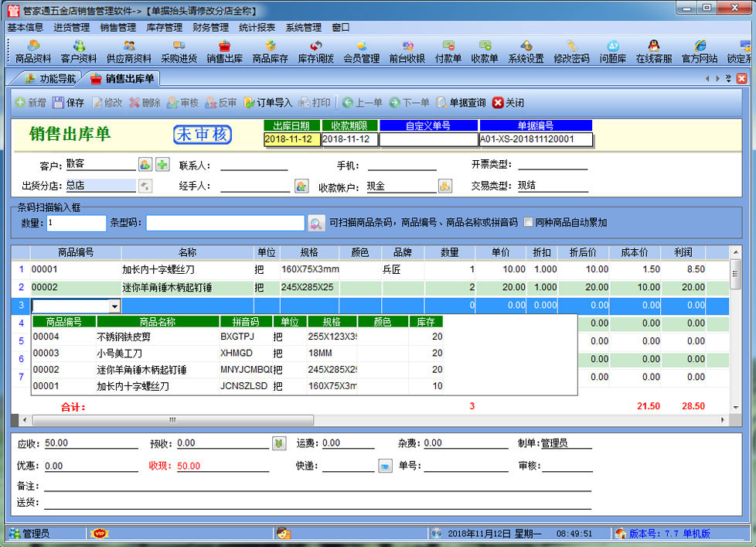Click the 条型码 input field
This screenshot has height=547, width=756.
point(225,223)
